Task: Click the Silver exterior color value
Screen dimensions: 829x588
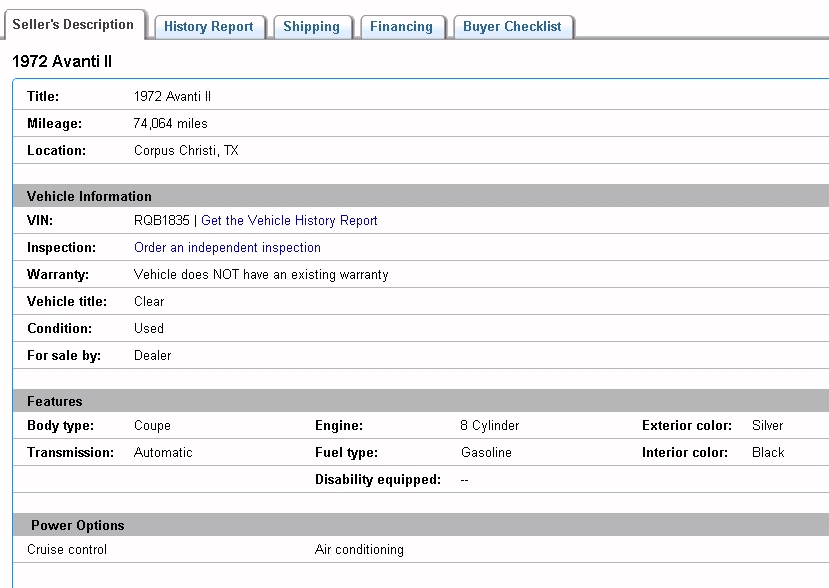Action: [x=767, y=425]
